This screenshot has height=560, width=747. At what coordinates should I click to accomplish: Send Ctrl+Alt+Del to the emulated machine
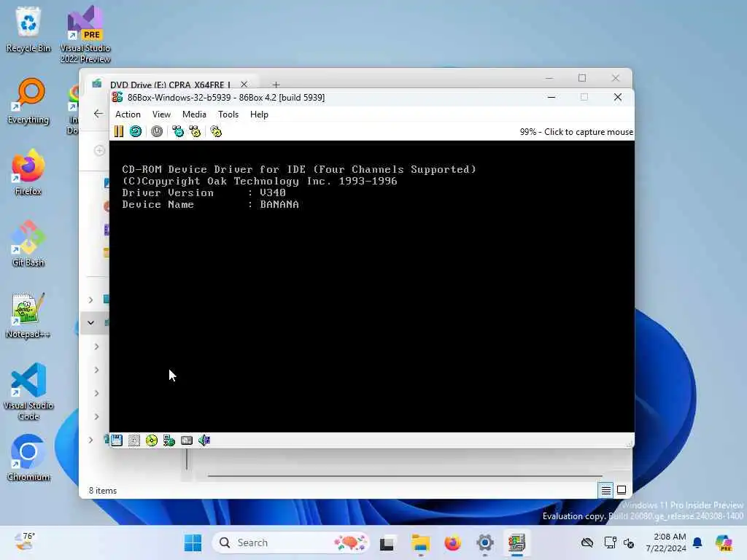[x=178, y=131]
